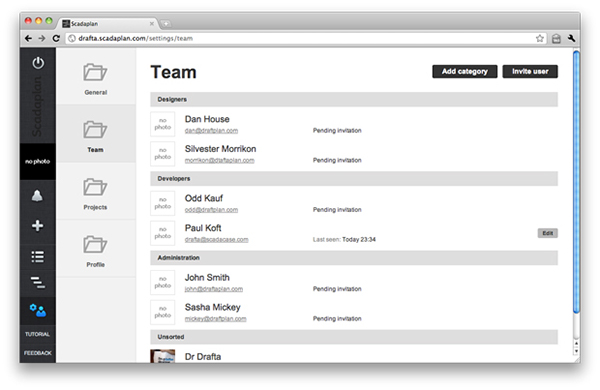Open the list view icon
The width and height of the screenshot is (600, 390).
point(38,256)
